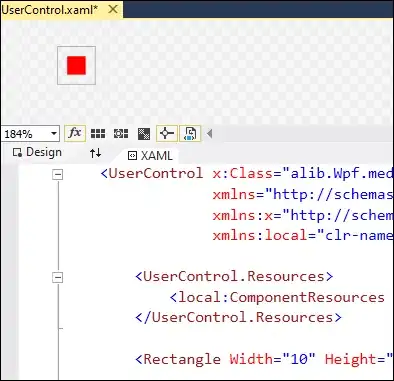Image resolution: width=394 pixels, height=381 pixels.
Task: Click the left scroll arrow of designer
Action: pyautogui.click(x=209, y=134)
